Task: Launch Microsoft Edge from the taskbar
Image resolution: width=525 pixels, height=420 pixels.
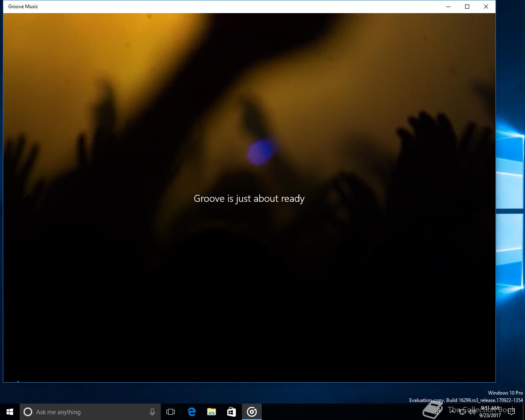Action: (x=191, y=412)
